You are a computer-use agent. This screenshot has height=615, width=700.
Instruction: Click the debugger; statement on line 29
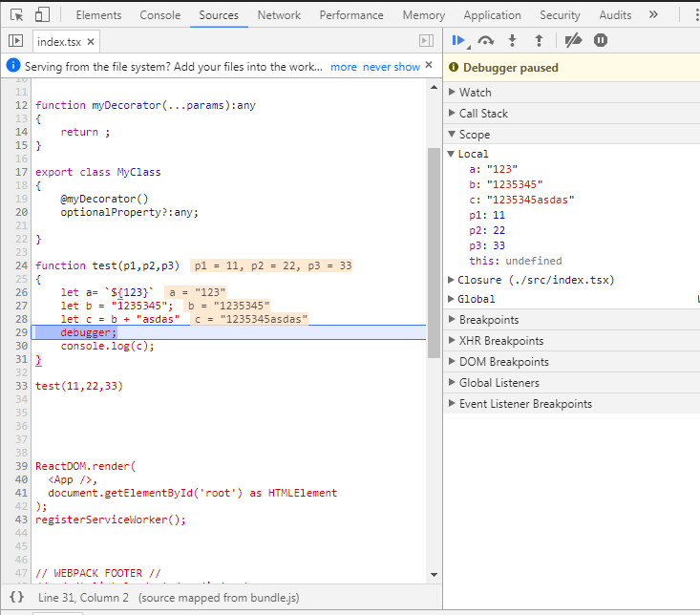click(89, 332)
